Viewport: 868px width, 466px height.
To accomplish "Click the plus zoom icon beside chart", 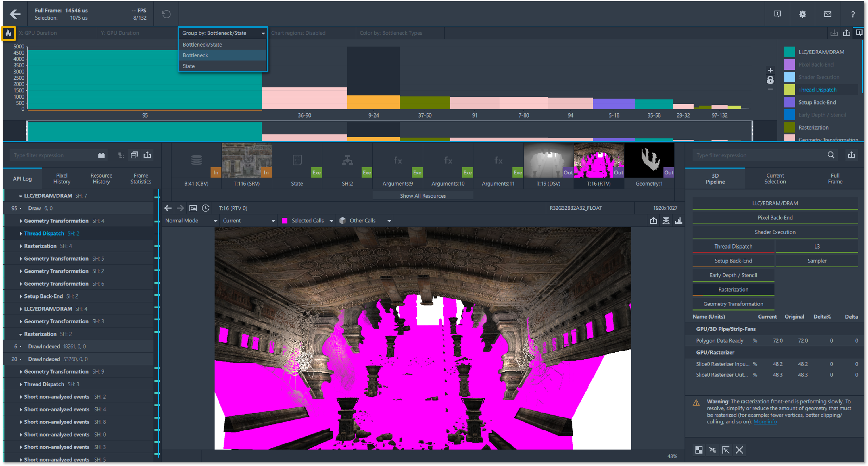I will point(770,70).
